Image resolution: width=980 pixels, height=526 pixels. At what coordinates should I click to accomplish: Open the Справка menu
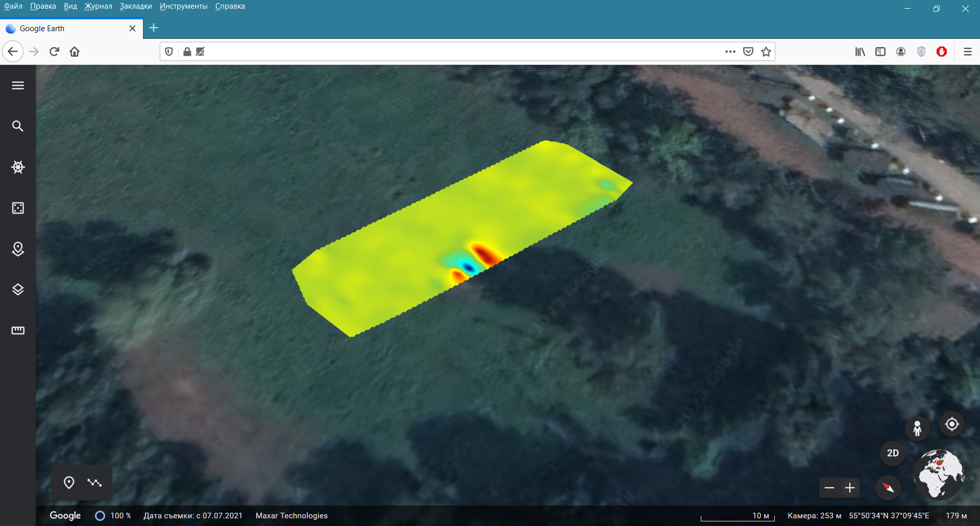230,6
